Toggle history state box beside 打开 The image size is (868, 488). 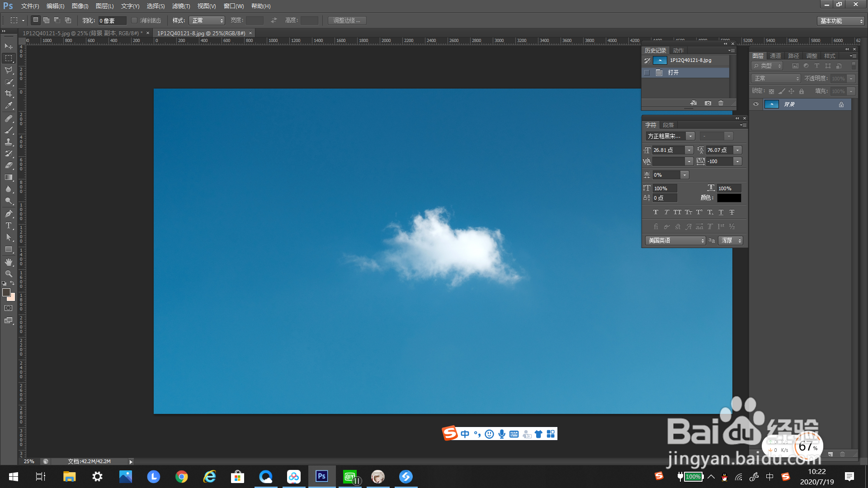point(647,73)
